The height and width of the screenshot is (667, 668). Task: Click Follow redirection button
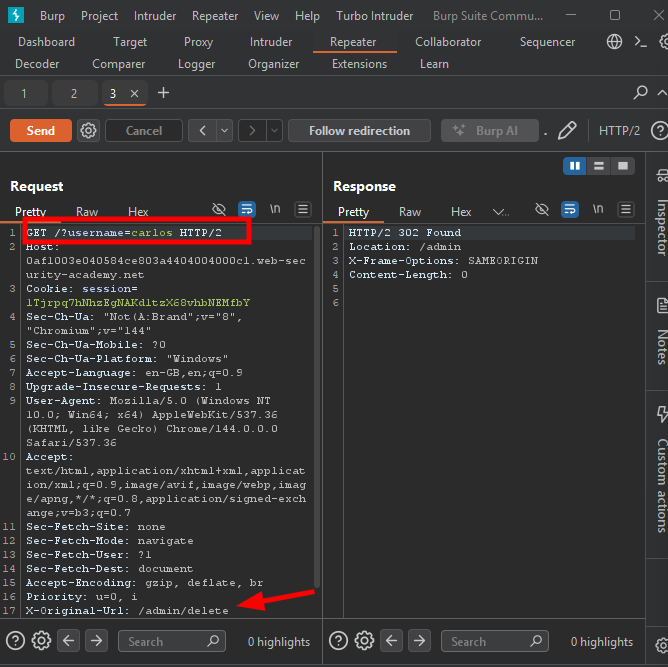point(359,130)
